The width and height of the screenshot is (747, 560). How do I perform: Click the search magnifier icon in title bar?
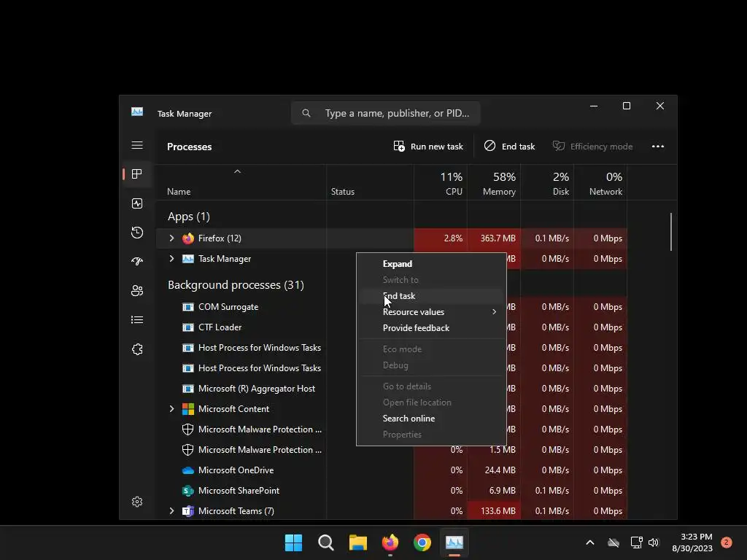tap(306, 113)
